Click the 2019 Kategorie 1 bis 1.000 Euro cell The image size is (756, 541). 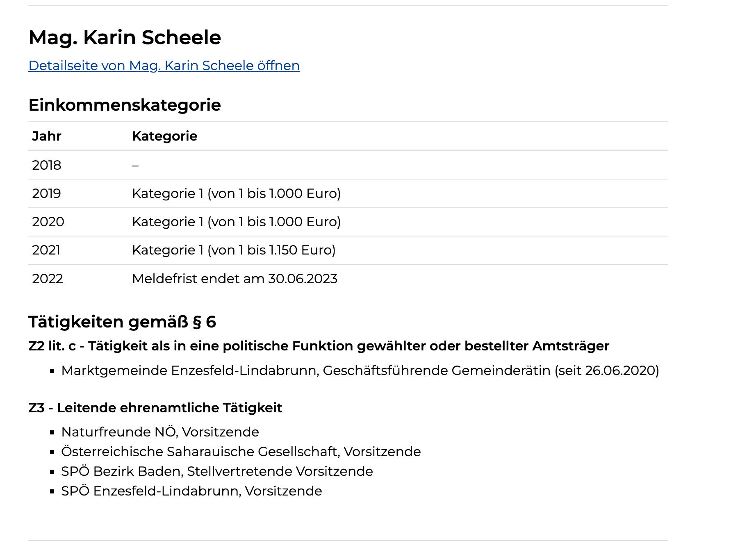pos(236,193)
